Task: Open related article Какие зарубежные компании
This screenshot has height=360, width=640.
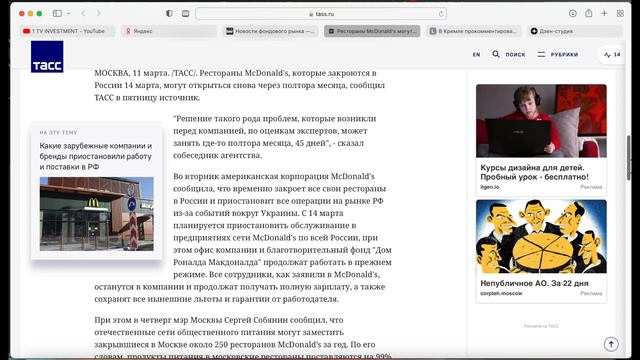Action: click(x=96, y=156)
